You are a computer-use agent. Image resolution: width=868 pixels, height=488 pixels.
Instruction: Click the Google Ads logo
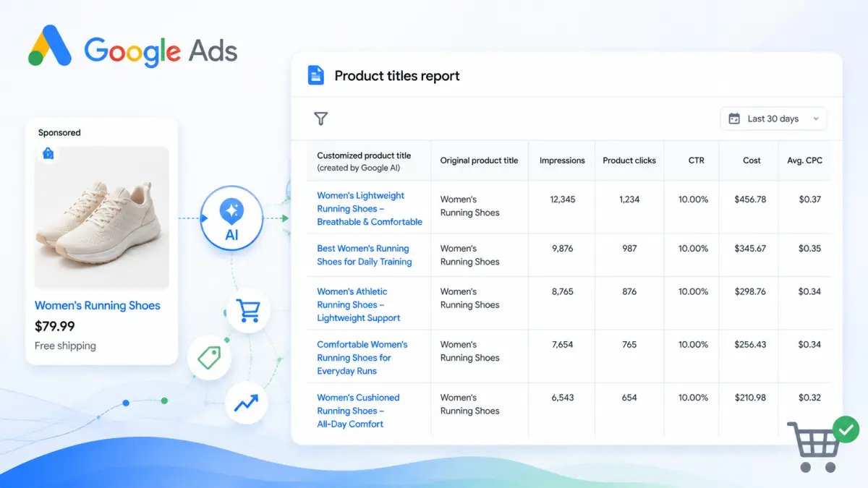click(133, 48)
